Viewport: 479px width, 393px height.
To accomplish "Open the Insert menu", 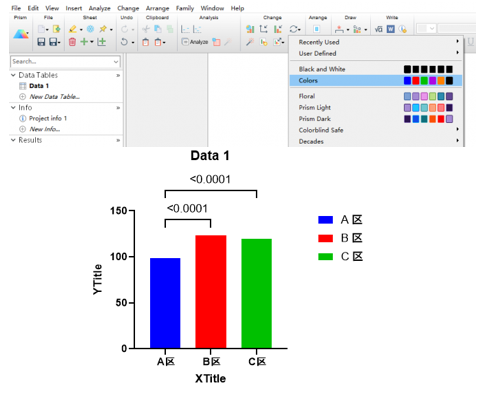I will [74, 8].
